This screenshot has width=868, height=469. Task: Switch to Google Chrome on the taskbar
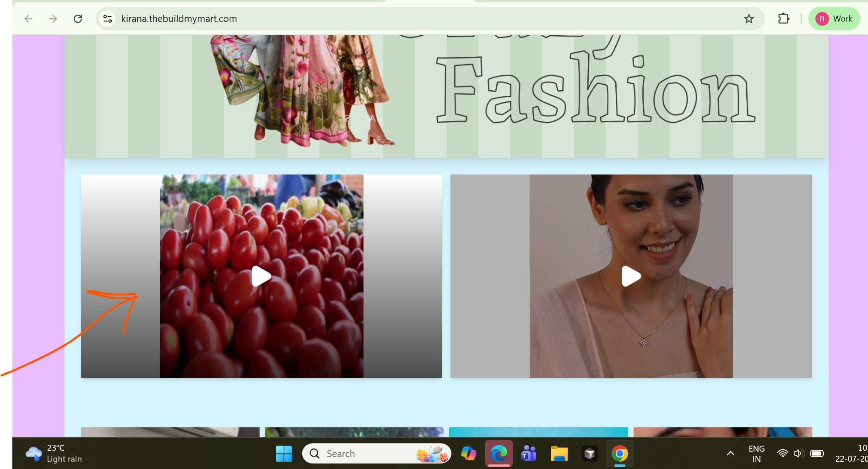(619, 453)
